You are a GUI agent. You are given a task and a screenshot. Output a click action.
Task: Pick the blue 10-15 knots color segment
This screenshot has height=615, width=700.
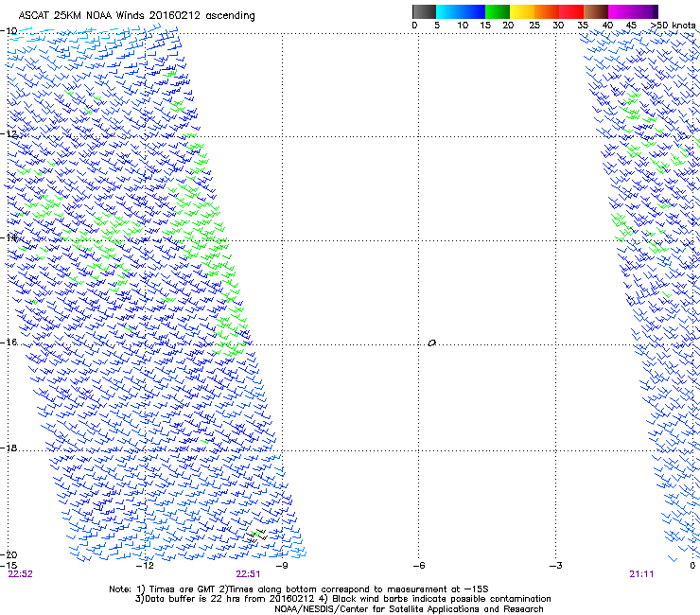[473, 11]
